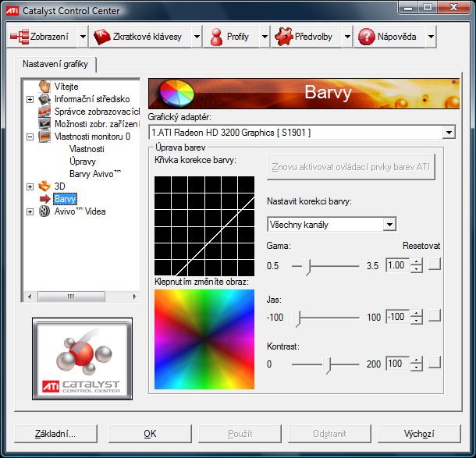Increase Gama with the spinner up arrow
Viewport: 476px width, 458px height.
(x=417, y=262)
